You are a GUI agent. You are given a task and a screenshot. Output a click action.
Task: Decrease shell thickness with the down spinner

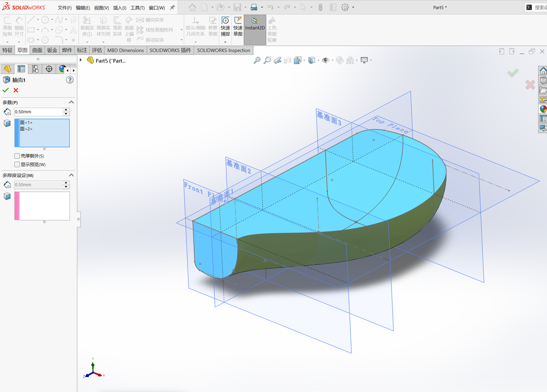pos(66,114)
